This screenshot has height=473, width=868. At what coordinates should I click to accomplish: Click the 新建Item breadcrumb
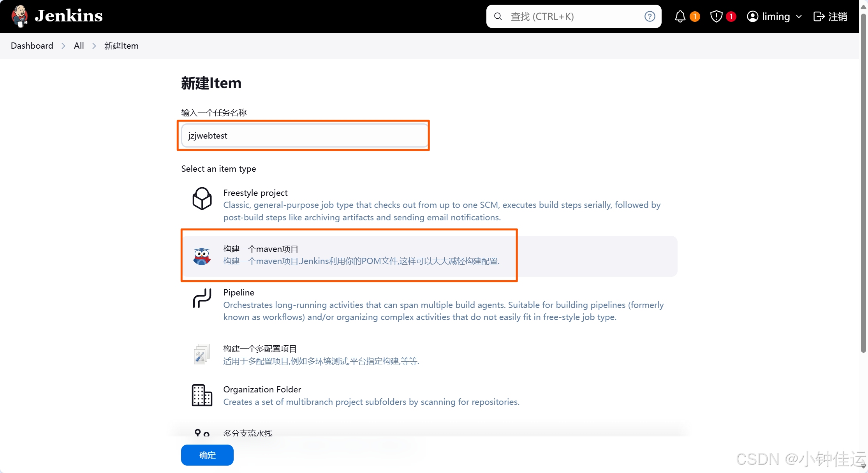click(x=121, y=46)
